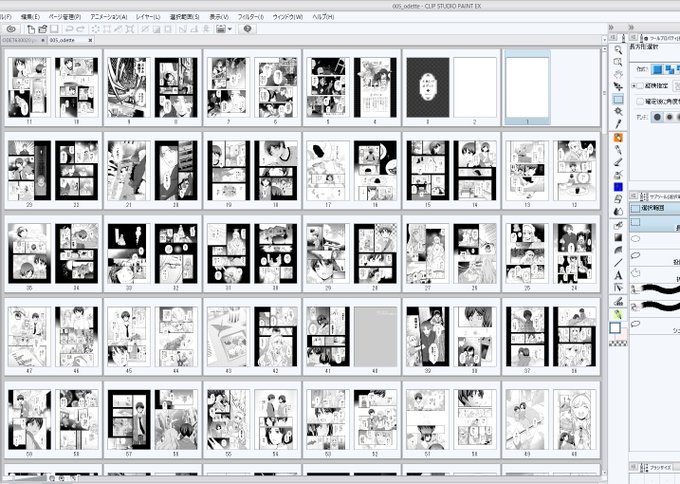The height and width of the screenshot is (484, 680).
Task: Close the 005_odette tab
Action: coord(90,40)
